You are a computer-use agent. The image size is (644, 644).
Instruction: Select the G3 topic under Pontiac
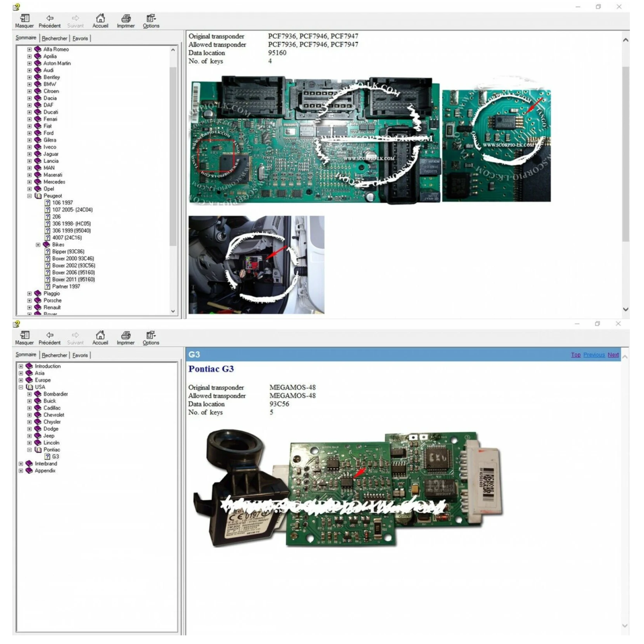click(x=55, y=457)
